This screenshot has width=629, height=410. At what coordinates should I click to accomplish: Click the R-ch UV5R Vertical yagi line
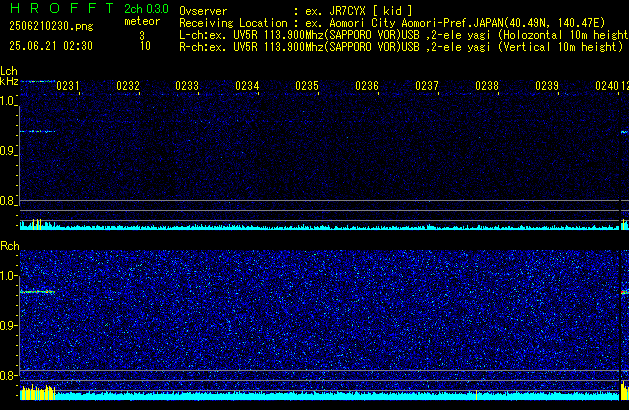tap(401, 47)
